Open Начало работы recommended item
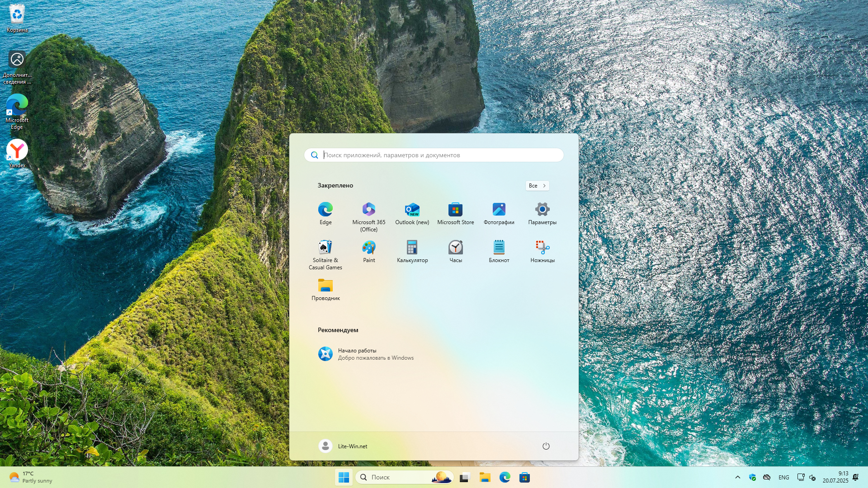Screen dimensions: 868x488 365,354
